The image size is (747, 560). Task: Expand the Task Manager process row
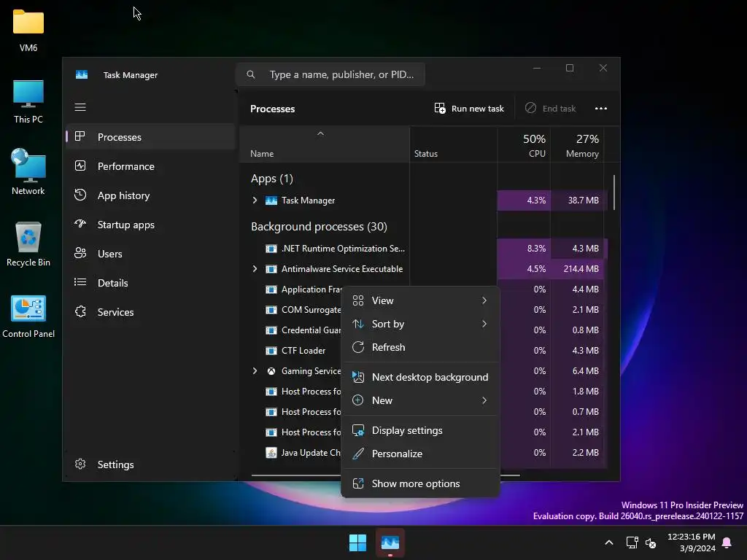point(255,201)
